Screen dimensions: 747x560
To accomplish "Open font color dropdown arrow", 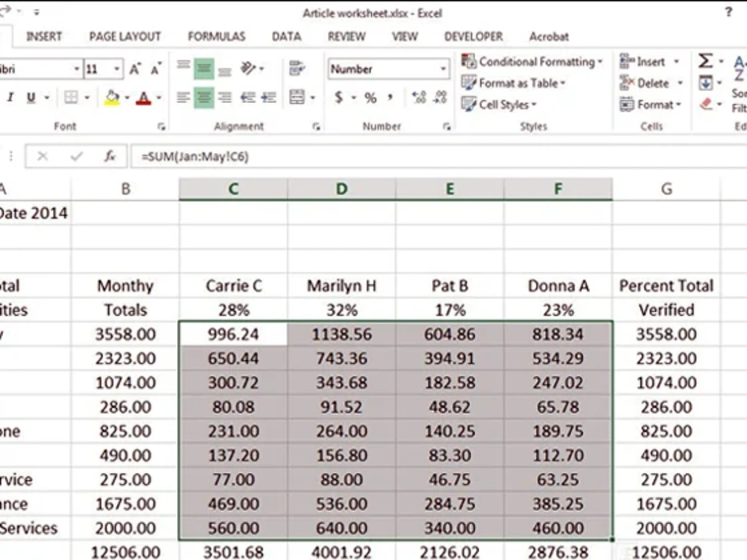I will click(158, 98).
